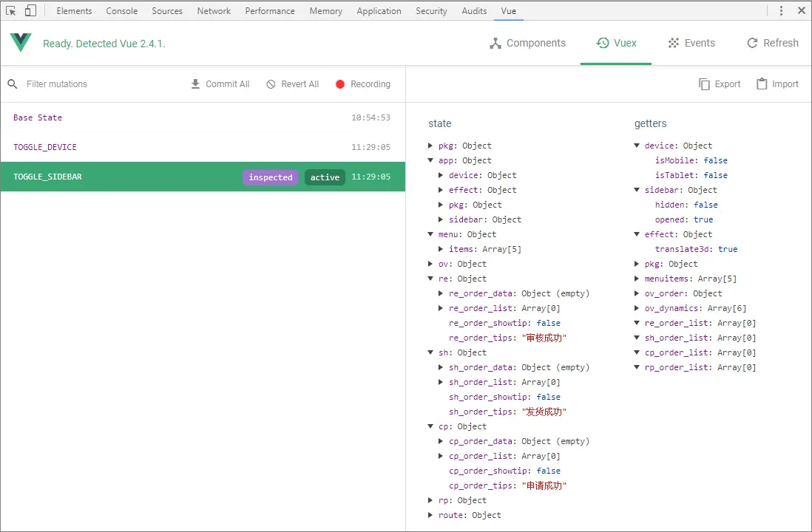Switch to Events view
812x532 pixels.
691,43
